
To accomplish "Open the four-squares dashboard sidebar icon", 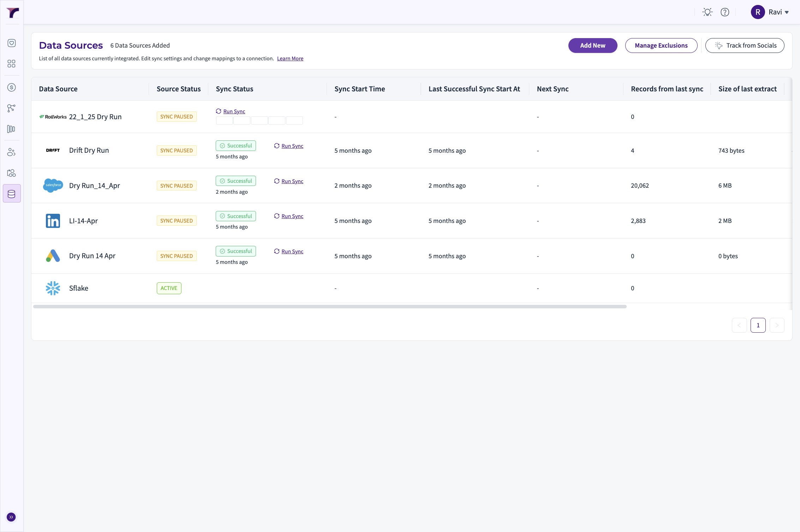I will 12,64.
